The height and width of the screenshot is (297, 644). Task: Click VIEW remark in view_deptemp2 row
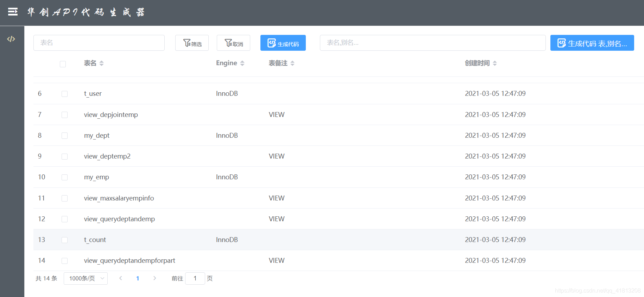[x=277, y=156]
